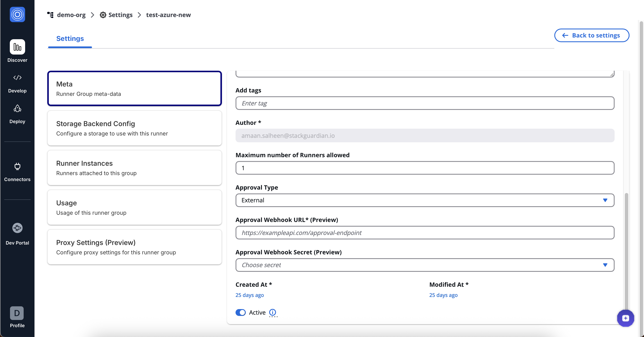
Task: Disable the Active toggle
Action: coord(240,312)
